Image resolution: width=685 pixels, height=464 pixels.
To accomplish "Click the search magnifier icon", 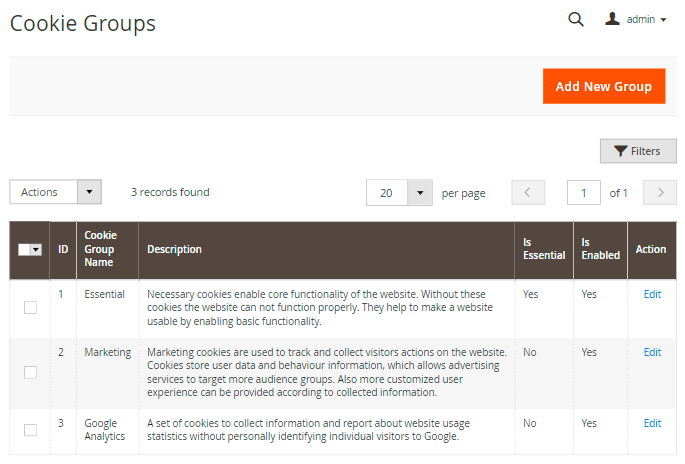I will click(576, 19).
